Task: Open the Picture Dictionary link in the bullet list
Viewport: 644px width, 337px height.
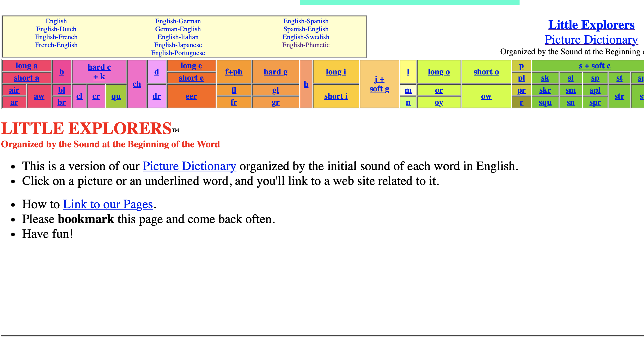Action: pyautogui.click(x=189, y=166)
